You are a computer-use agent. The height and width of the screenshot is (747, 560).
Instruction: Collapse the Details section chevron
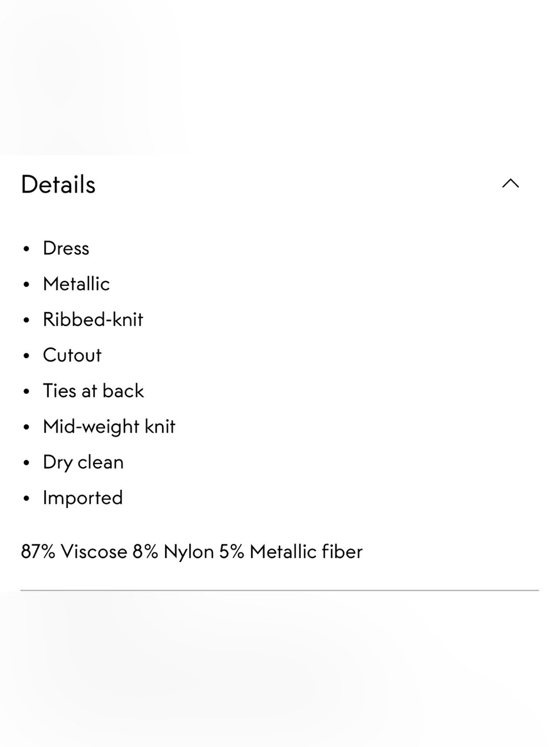click(511, 184)
